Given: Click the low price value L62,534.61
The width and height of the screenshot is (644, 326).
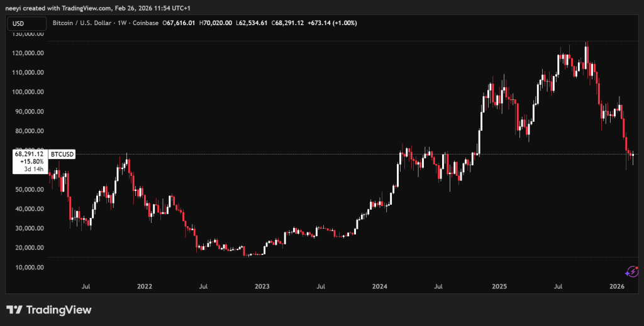Looking at the screenshot, I should point(252,23).
